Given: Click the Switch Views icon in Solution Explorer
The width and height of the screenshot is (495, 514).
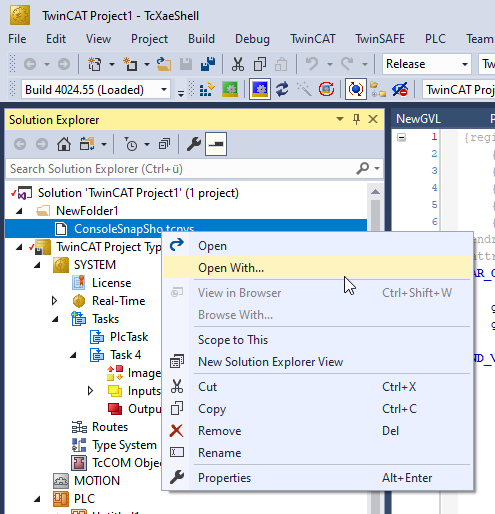Looking at the screenshot, I should click(87, 144).
